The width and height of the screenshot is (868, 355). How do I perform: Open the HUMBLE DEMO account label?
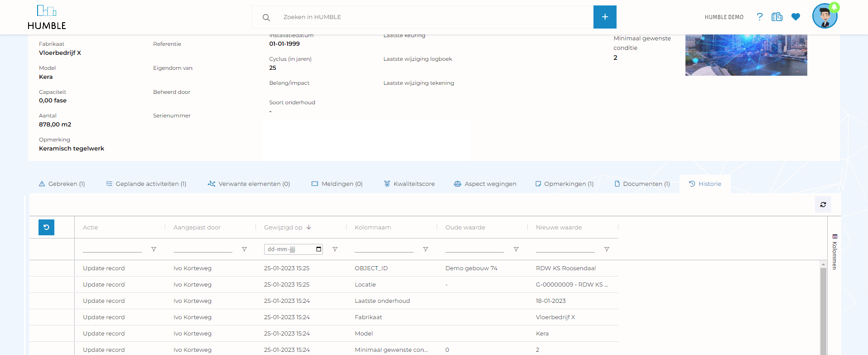point(724,17)
